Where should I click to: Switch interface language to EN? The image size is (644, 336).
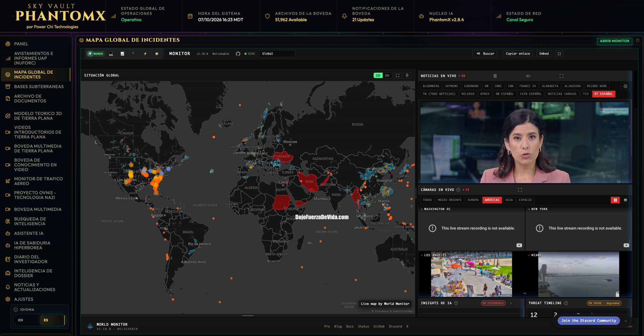point(21,320)
